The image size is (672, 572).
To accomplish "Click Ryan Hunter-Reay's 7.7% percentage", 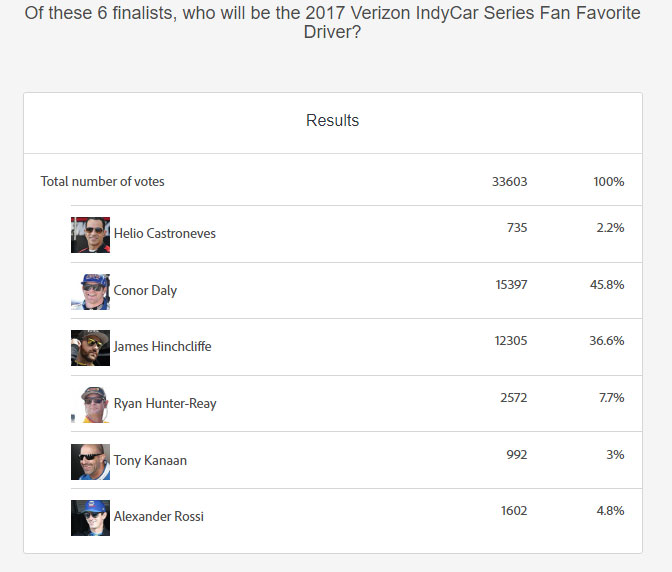I will 611,398.
